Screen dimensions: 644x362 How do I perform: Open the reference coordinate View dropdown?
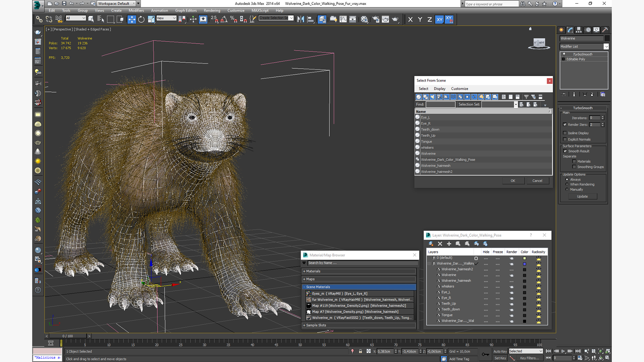point(166,18)
